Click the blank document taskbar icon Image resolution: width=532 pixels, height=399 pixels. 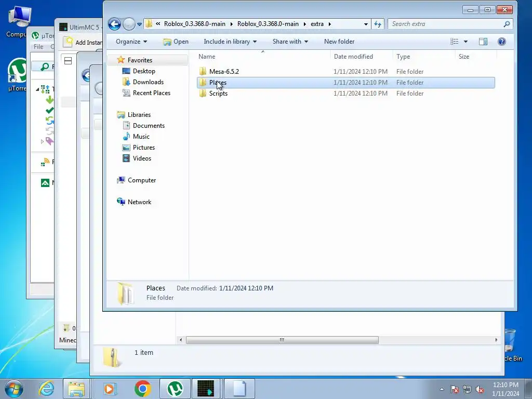click(x=239, y=389)
